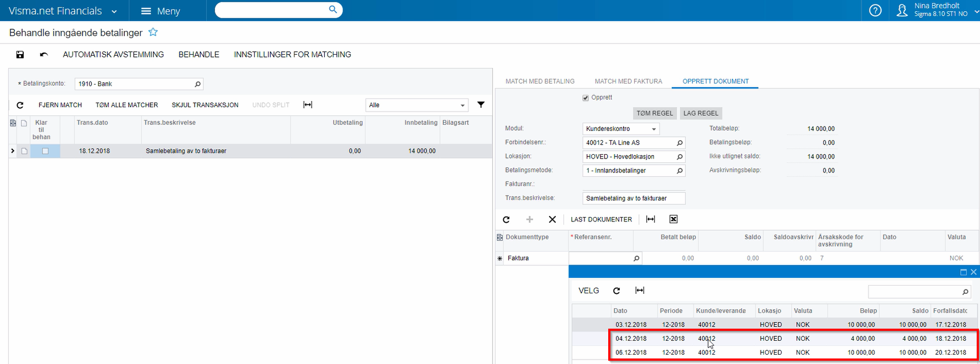Fit columns icon in the invoice selector popup
This screenshot has height=364, width=980.
coord(640,291)
